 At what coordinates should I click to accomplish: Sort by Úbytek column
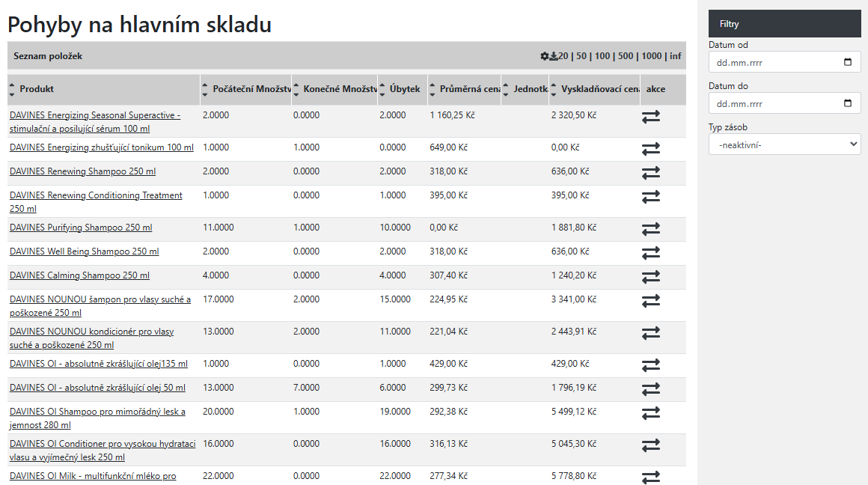point(383,90)
